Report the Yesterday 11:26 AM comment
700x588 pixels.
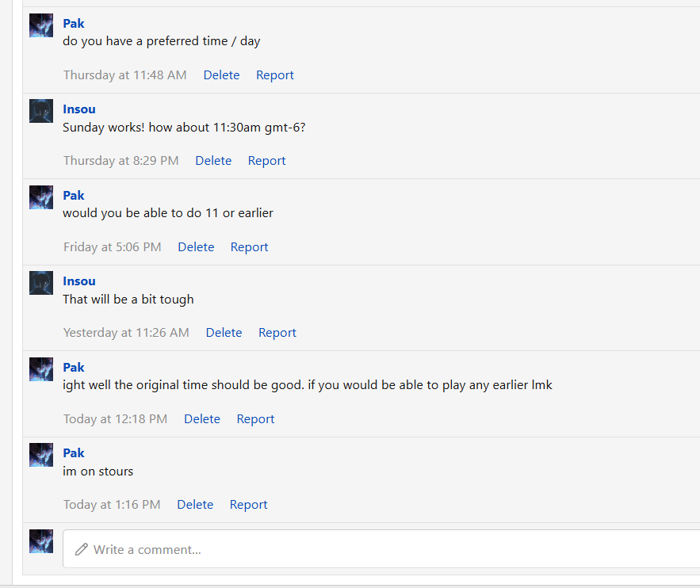coord(277,333)
